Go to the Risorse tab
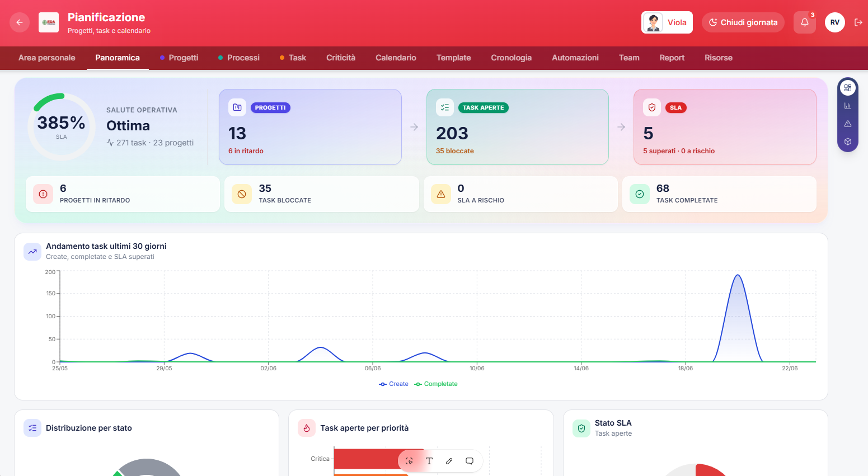The image size is (868, 476). pyautogui.click(x=719, y=58)
